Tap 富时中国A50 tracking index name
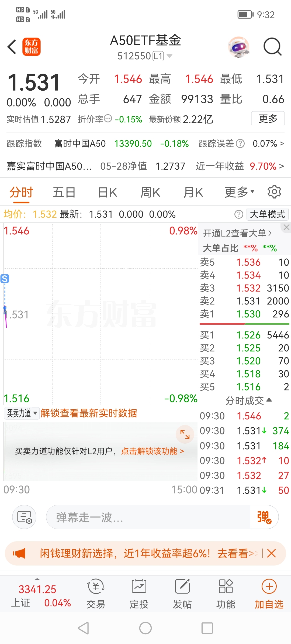 80,143
